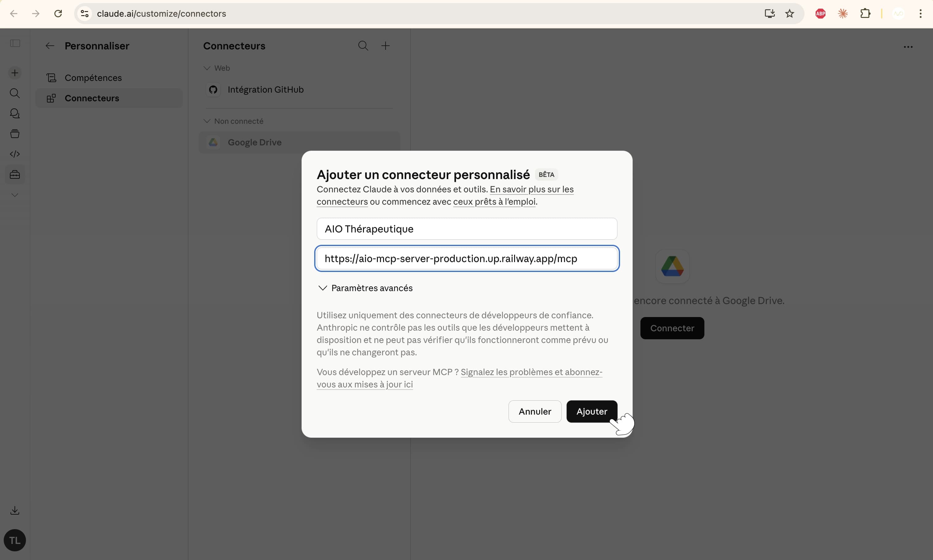Screen dimensions: 933x560
Task: Select Google Drive connector
Action: tap(299, 143)
